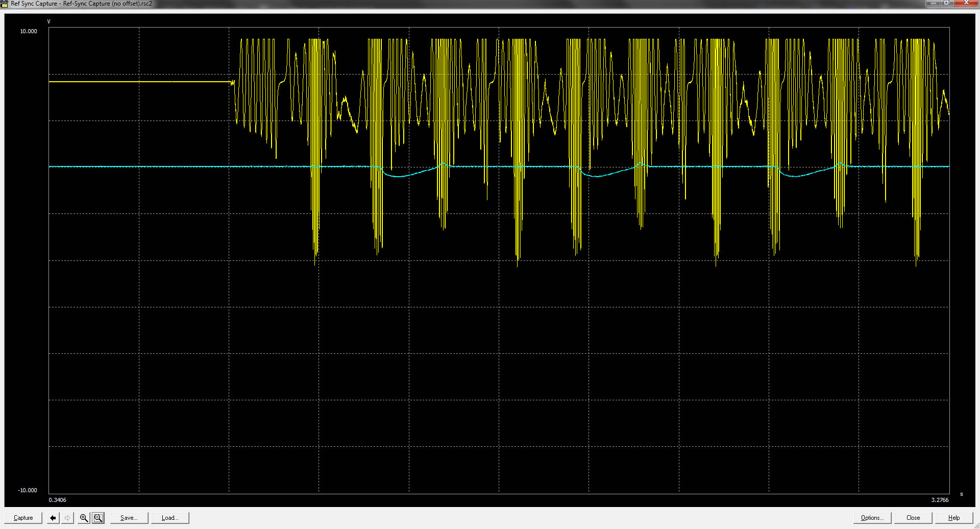
Task: Zoom in with the plus magnifier icon
Action: tap(84, 518)
